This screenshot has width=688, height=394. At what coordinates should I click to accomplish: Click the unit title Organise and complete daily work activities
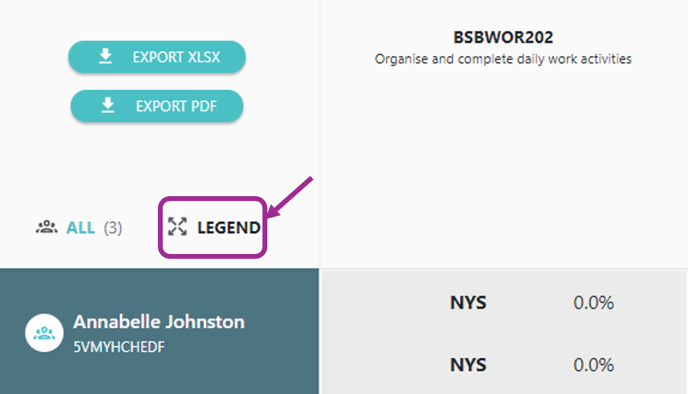(503, 59)
